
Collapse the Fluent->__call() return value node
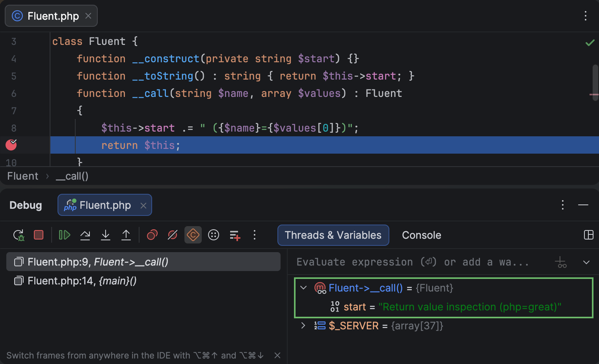pos(303,288)
